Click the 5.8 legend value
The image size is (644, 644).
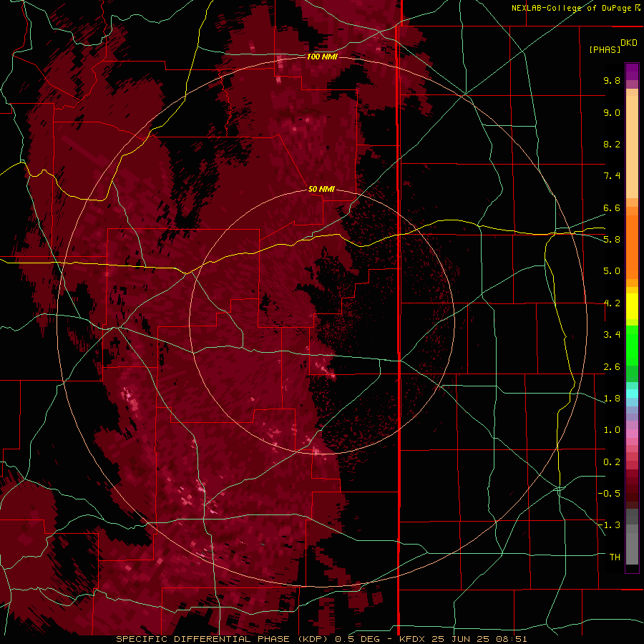612,239
